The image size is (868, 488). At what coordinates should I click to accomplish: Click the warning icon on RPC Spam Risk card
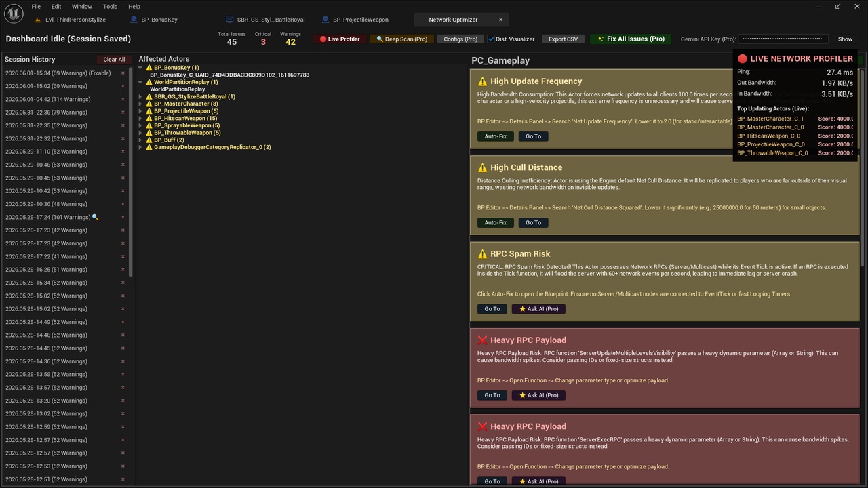(482, 254)
